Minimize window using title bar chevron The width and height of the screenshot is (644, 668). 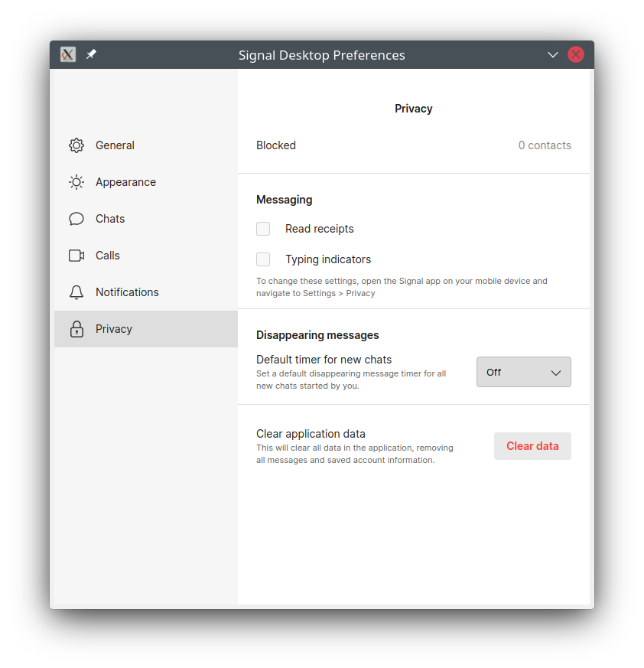[552, 54]
